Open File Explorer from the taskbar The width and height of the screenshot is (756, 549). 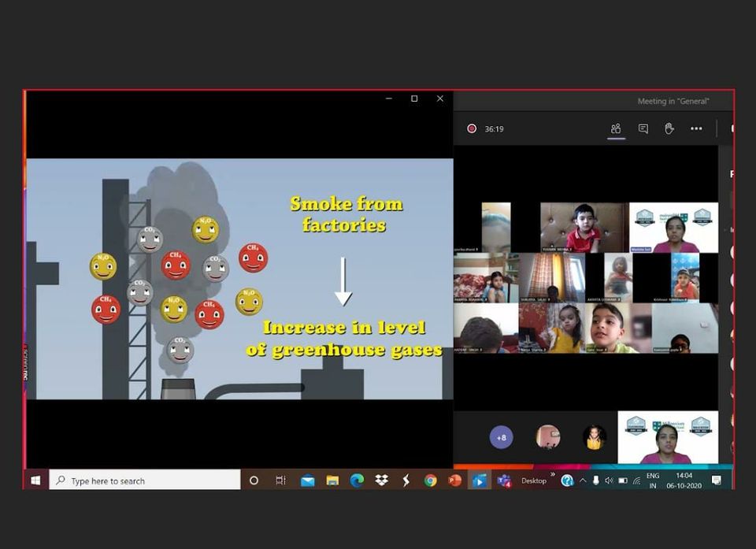332,480
